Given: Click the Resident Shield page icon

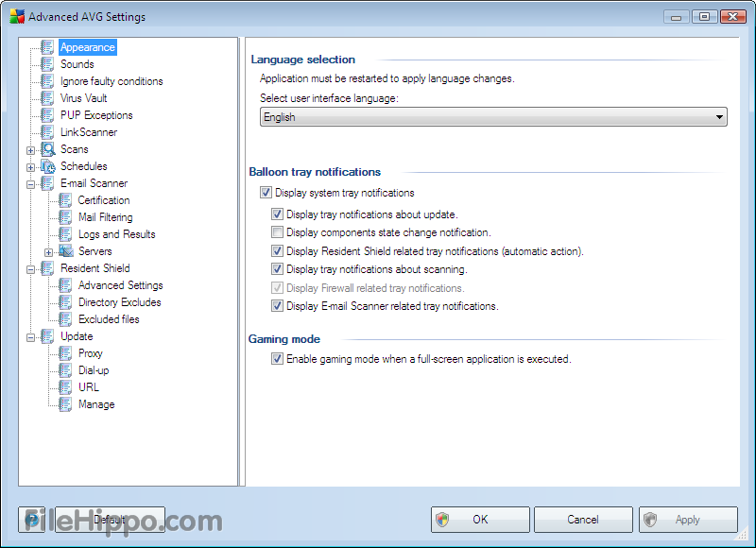Looking at the screenshot, I should [47, 268].
